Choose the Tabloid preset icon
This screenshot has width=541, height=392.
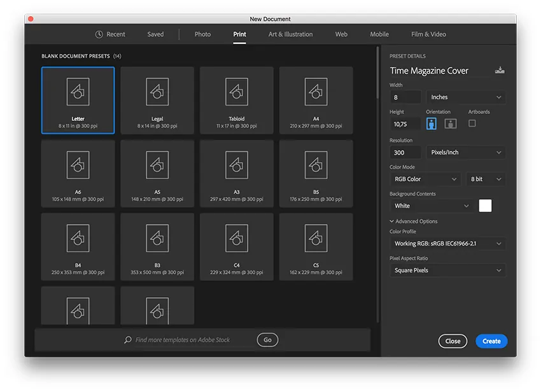coord(236,92)
